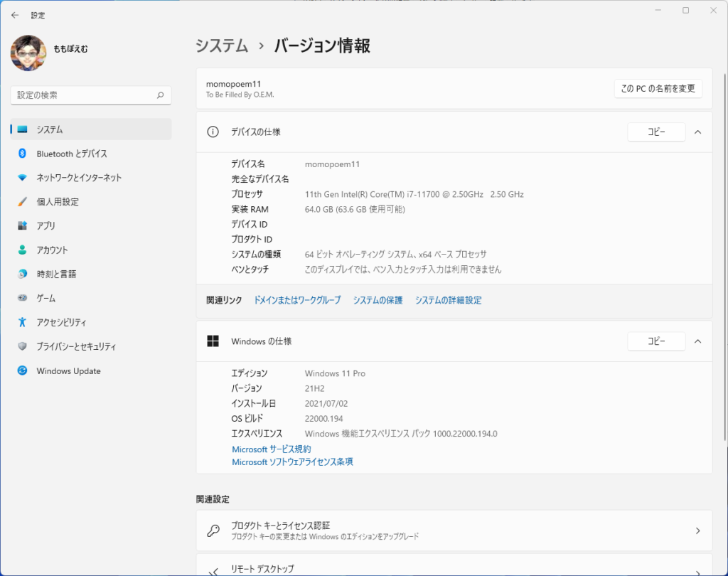This screenshot has height=576, width=728.
Task: Click the back arrow in the title bar
Action: [x=15, y=16]
